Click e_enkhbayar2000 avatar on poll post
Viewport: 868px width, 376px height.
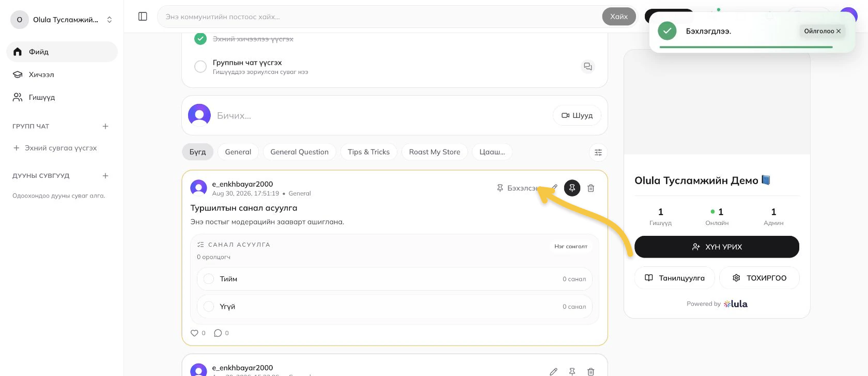(198, 188)
